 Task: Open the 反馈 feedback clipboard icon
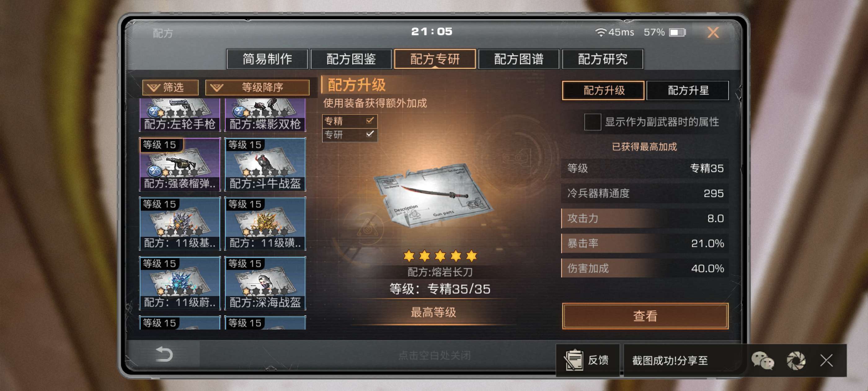tap(573, 360)
